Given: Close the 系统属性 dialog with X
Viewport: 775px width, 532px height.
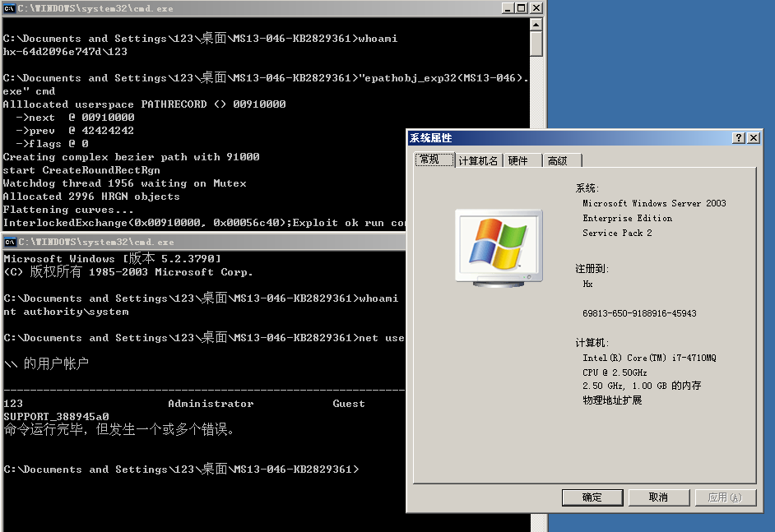Looking at the screenshot, I should (x=753, y=137).
